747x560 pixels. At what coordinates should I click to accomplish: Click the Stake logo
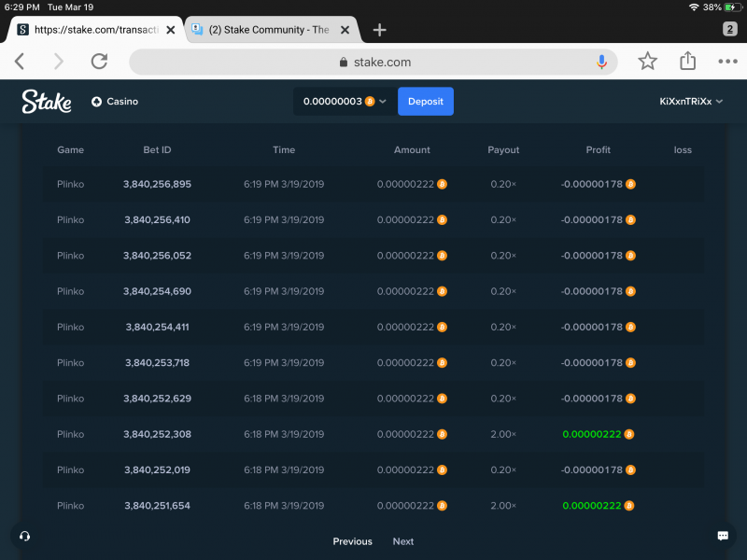(x=46, y=102)
